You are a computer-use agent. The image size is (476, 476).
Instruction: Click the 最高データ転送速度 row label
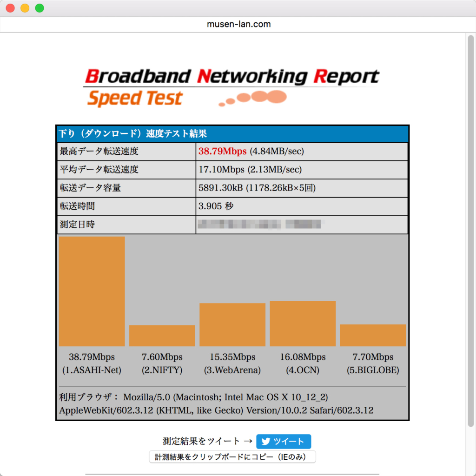99,151
